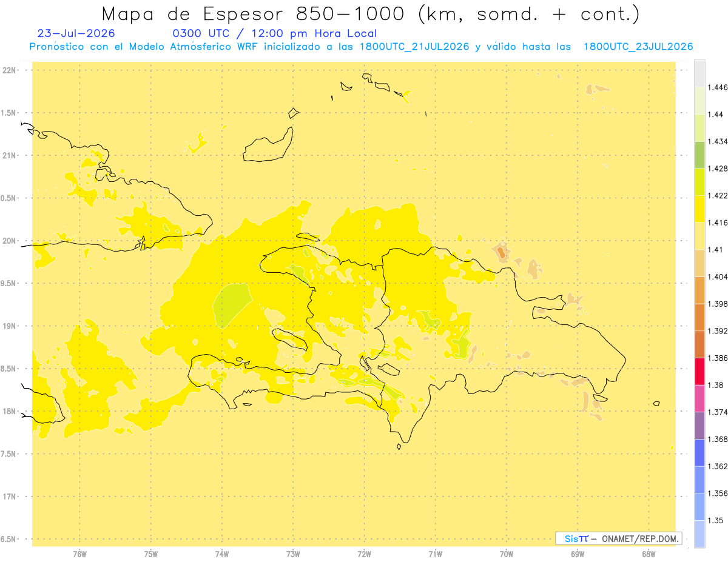Click the legend value '1.44'
This screenshot has height=562, width=728.
[x=716, y=115]
